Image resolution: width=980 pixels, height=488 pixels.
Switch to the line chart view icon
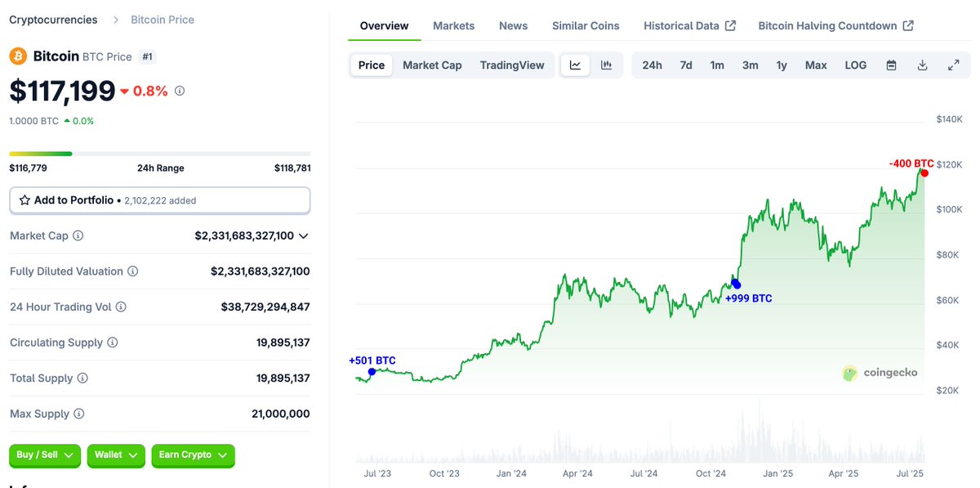575,65
